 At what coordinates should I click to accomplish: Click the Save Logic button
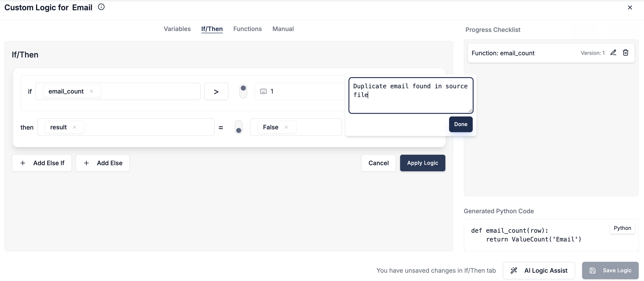pyautogui.click(x=610, y=271)
